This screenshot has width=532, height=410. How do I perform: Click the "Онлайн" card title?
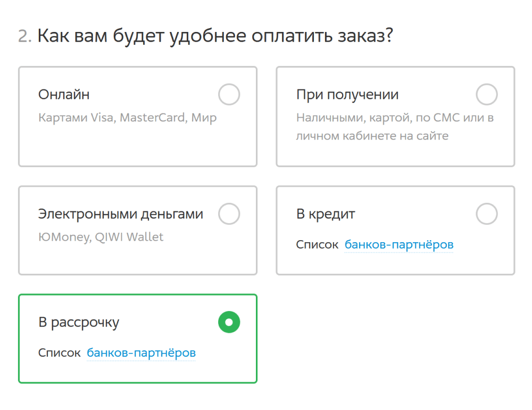click(64, 95)
